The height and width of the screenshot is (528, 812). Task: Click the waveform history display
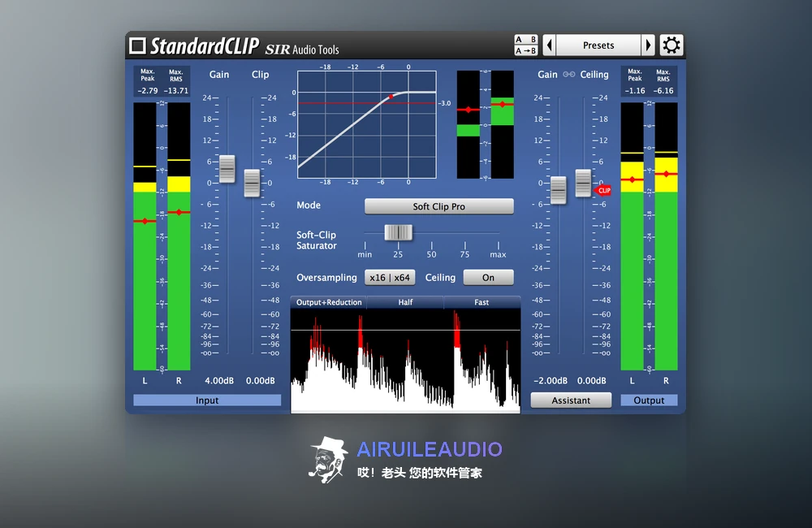point(405,361)
